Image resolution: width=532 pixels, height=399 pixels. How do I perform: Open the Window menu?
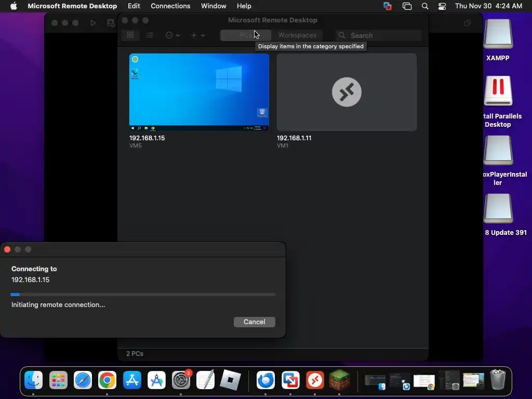click(x=214, y=6)
